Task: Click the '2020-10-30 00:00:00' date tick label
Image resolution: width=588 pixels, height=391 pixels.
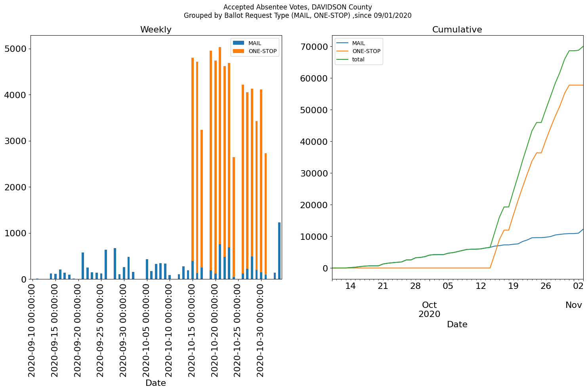Action: (261, 330)
